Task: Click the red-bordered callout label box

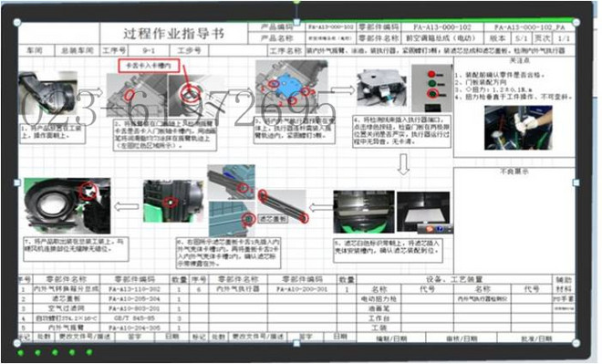Action: (x=149, y=66)
